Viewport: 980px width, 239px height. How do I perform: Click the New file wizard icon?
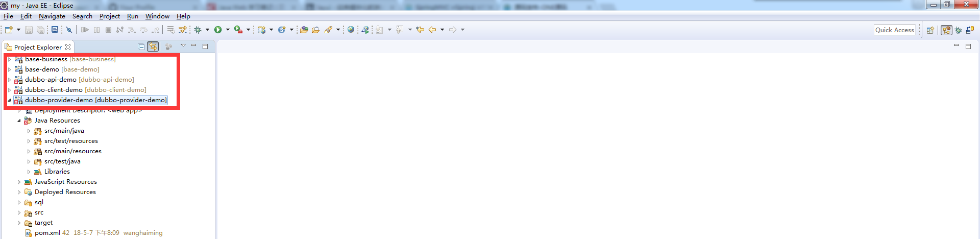tap(9, 30)
